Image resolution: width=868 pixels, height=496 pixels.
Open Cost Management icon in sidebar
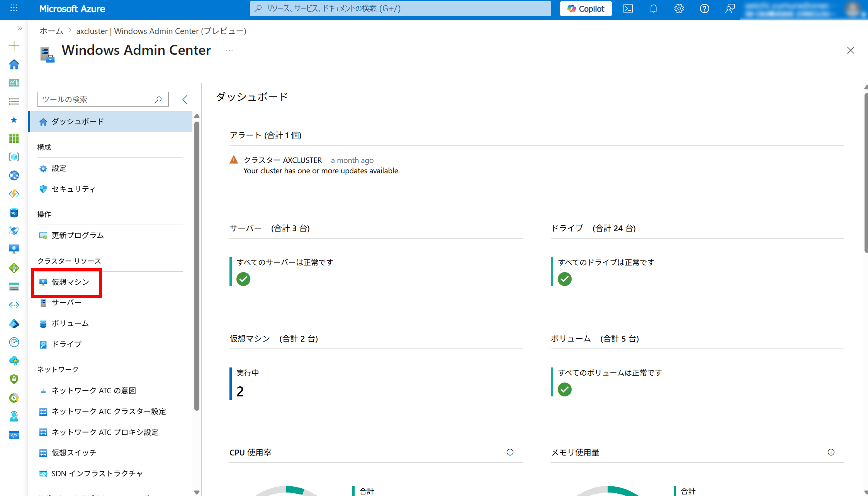click(x=14, y=398)
